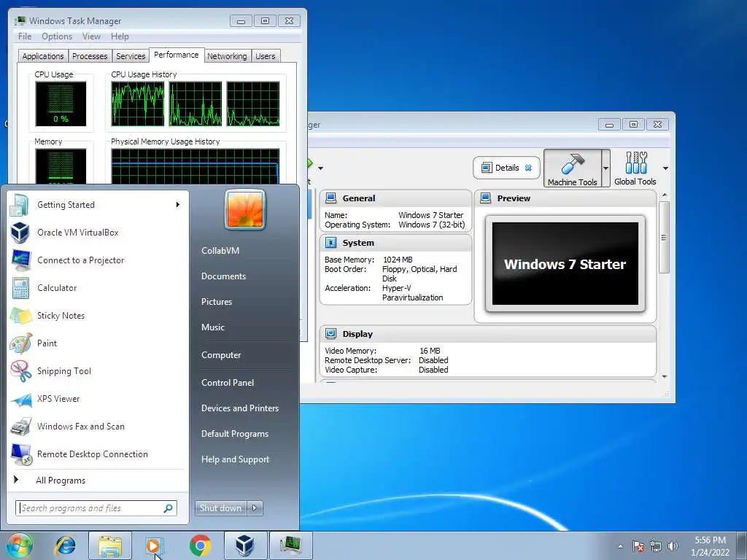
Task: Open Sticky Notes in Start menu
Action: pos(98,316)
